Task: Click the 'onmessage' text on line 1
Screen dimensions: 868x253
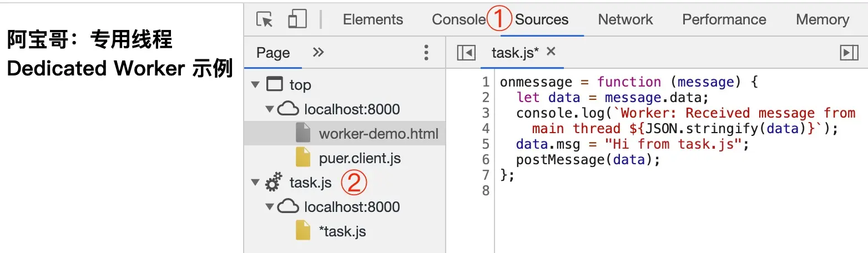Action: tap(536, 82)
